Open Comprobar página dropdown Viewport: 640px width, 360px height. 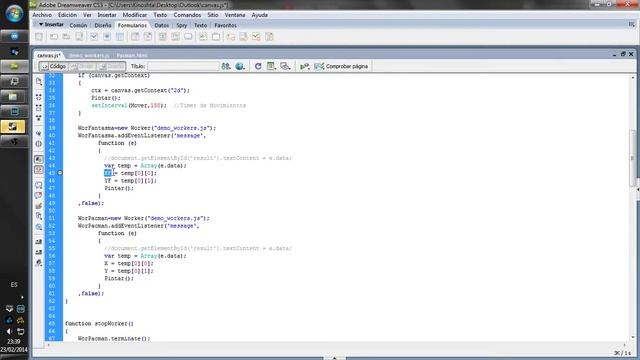(341, 66)
